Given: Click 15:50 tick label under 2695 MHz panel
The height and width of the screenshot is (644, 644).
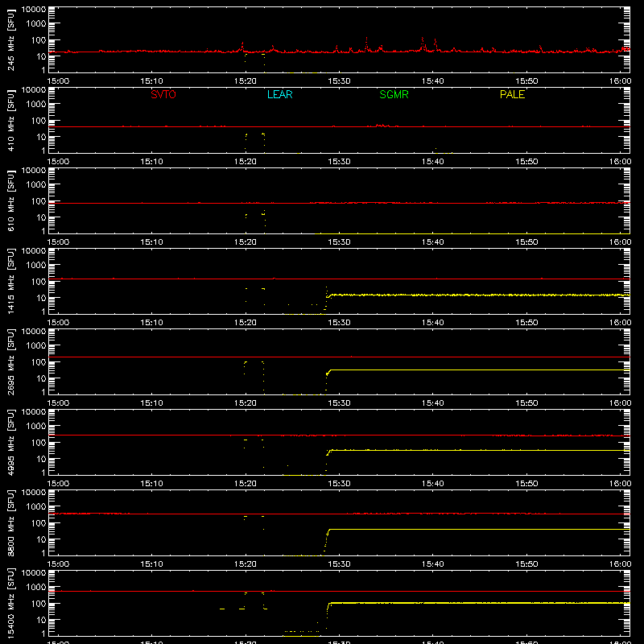Looking at the screenshot, I should [526, 403].
